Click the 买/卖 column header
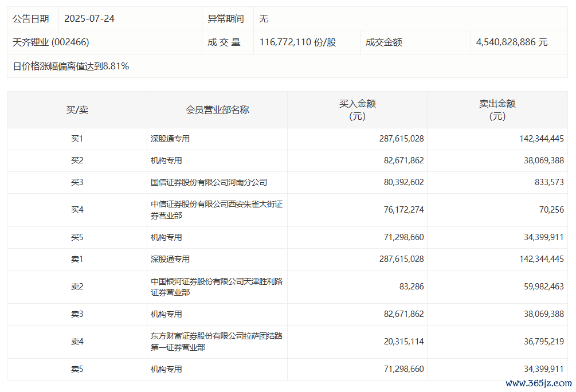The image size is (576, 392). [x=77, y=110]
